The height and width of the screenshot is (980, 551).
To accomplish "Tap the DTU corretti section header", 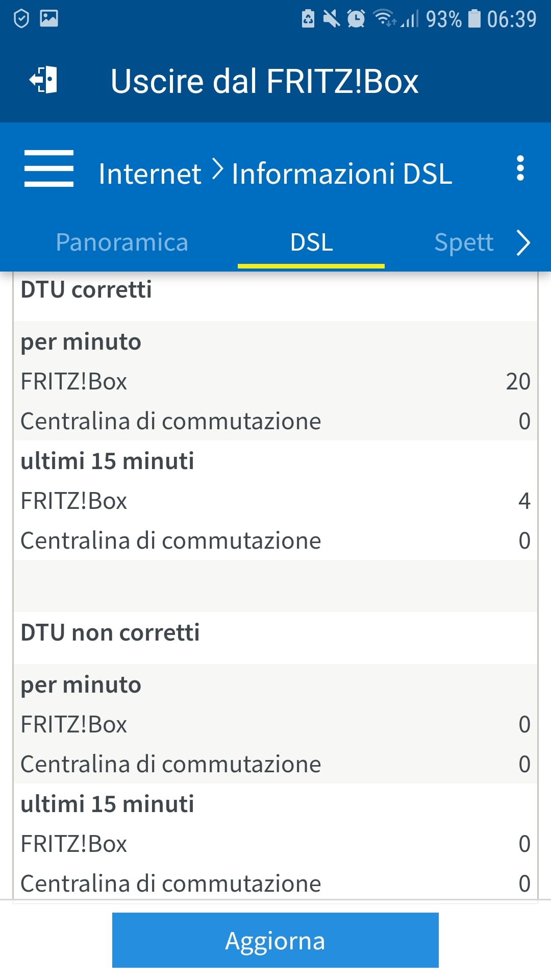I will pyautogui.click(x=86, y=289).
